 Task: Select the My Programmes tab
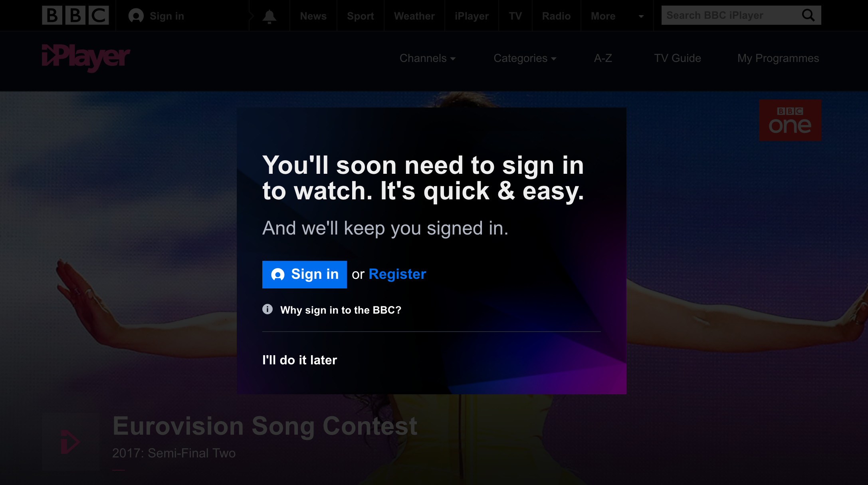click(778, 58)
